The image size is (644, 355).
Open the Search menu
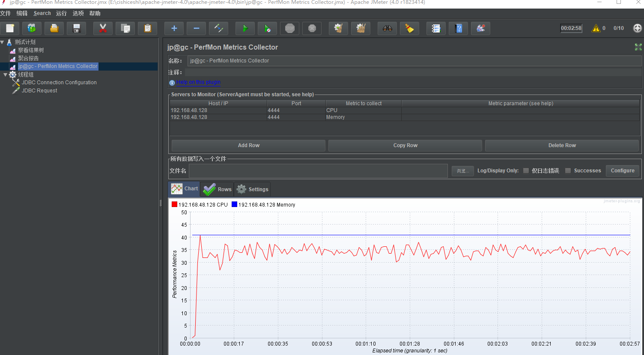[x=42, y=13]
